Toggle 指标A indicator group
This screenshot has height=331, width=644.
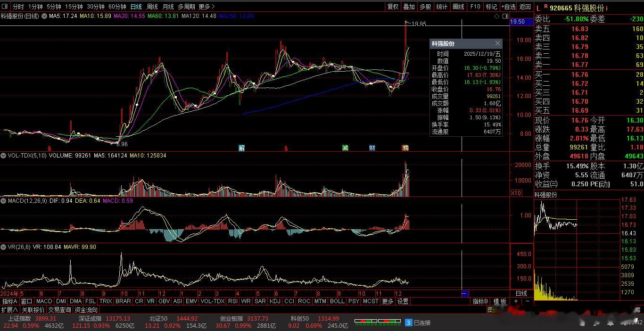tap(9, 301)
